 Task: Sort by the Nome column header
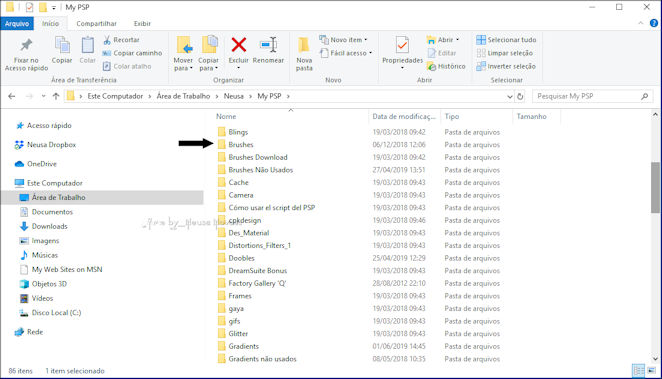coord(226,116)
